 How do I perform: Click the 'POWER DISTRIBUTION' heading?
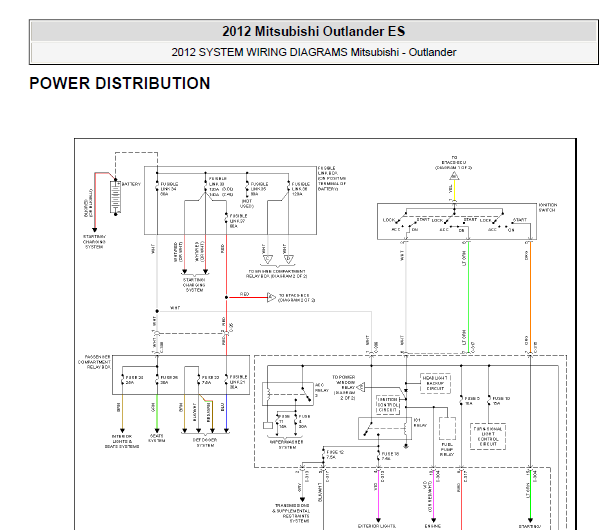point(120,83)
